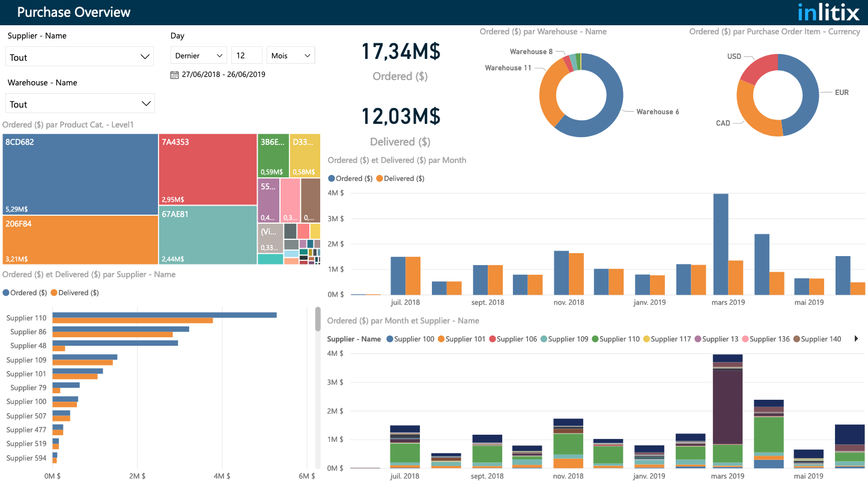Click the 12,03M$ Delivered card value

coord(401,116)
